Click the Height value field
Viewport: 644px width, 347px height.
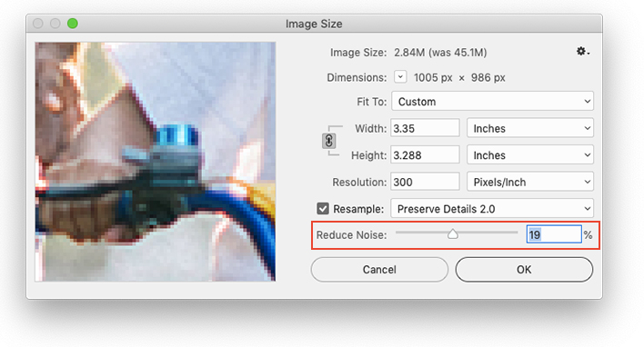point(425,155)
